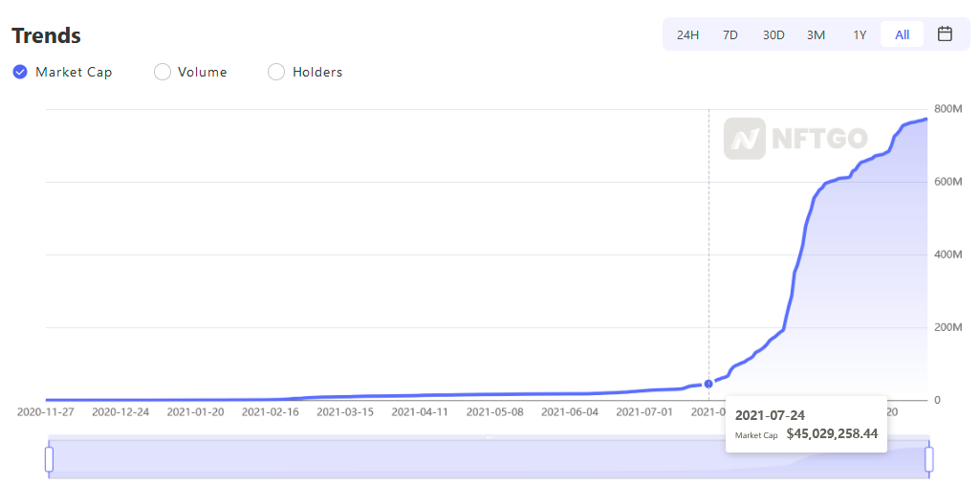Screen dimensions: 980x486
Task: Click the highlighted data point on chart
Action: (708, 384)
